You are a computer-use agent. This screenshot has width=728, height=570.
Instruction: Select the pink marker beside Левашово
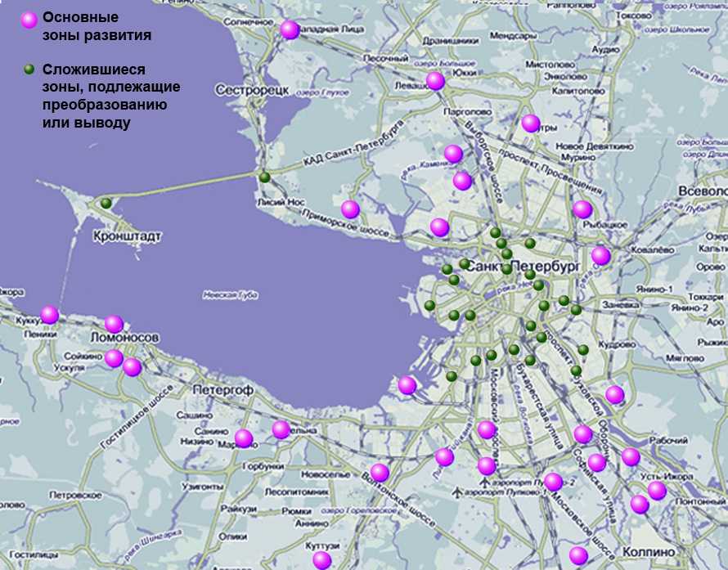[435, 81]
